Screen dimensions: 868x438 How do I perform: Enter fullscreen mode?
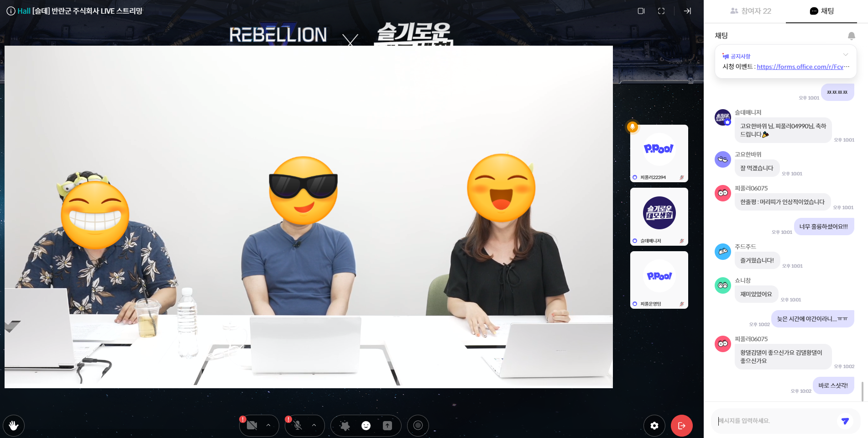click(661, 11)
